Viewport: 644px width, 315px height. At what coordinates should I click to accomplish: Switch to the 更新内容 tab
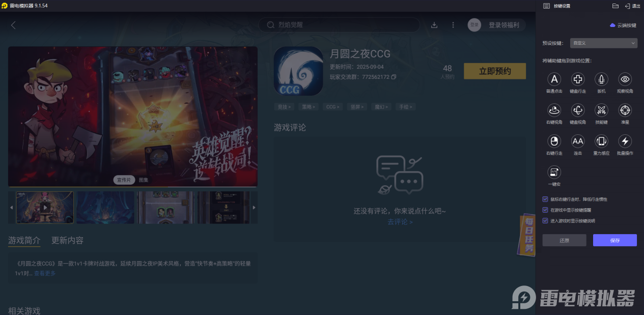[x=68, y=240]
